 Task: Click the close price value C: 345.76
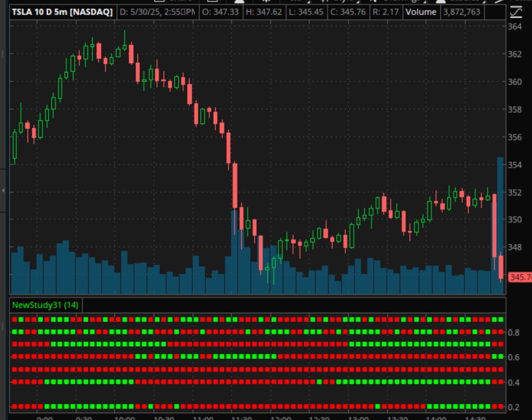348,12
